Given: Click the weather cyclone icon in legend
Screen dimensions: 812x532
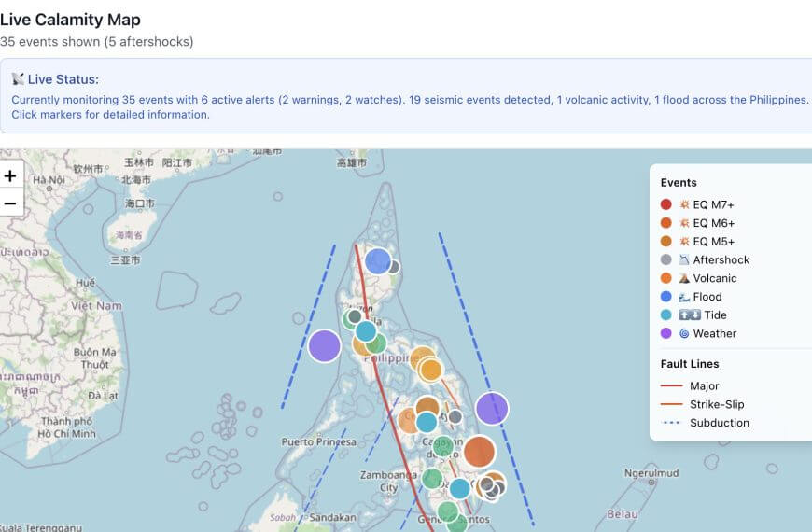Looking at the screenshot, I should click(684, 333).
